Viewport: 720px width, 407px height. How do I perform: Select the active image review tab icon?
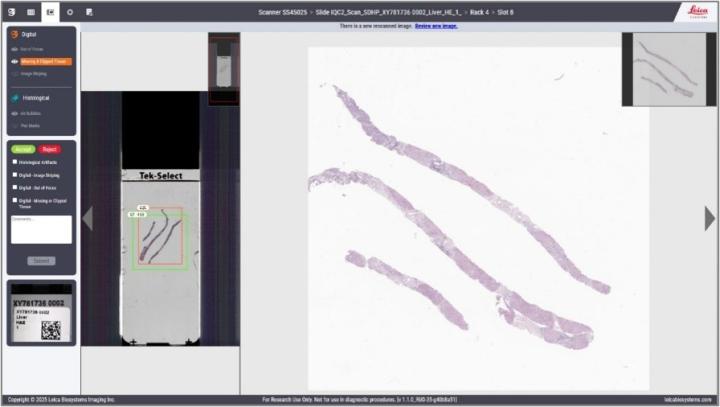[x=51, y=12]
